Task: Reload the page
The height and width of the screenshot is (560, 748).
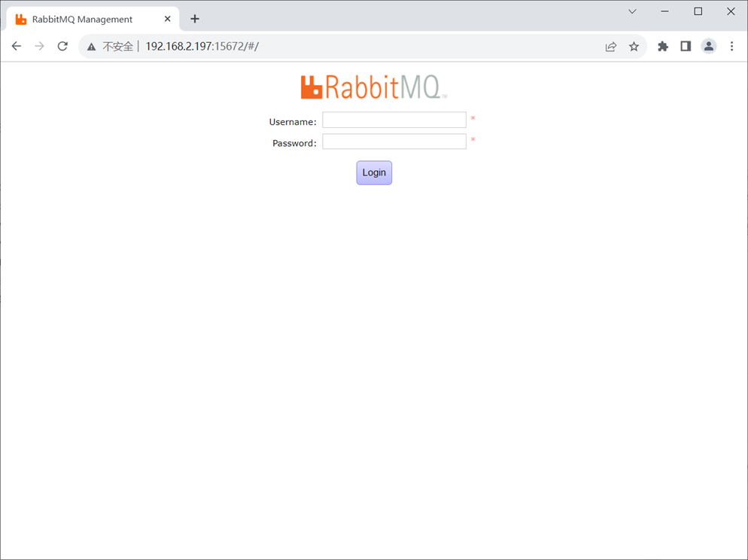Action: pyautogui.click(x=62, y=46)
